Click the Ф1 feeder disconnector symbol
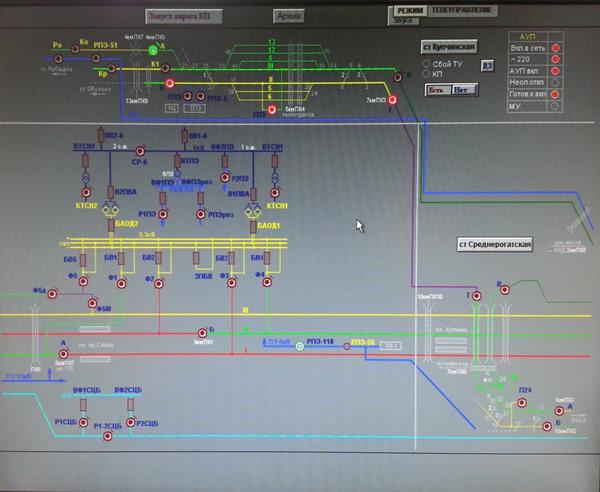 point(121,284)
